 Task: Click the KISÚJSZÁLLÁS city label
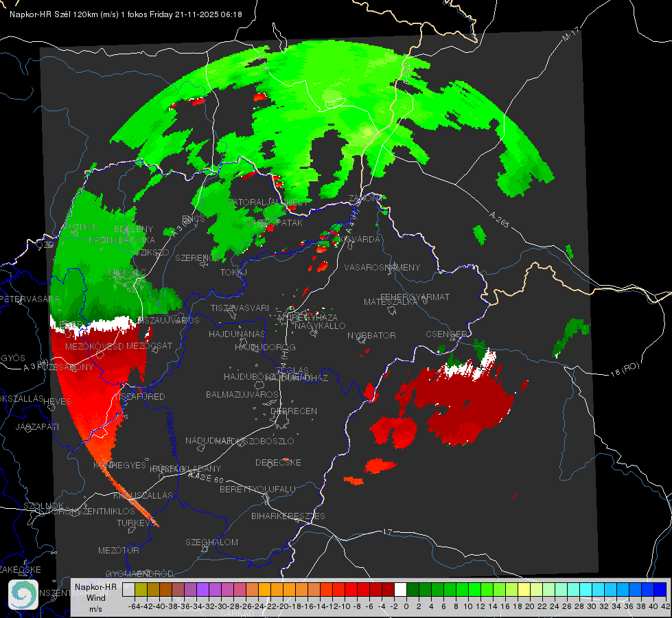coord(143,495)
